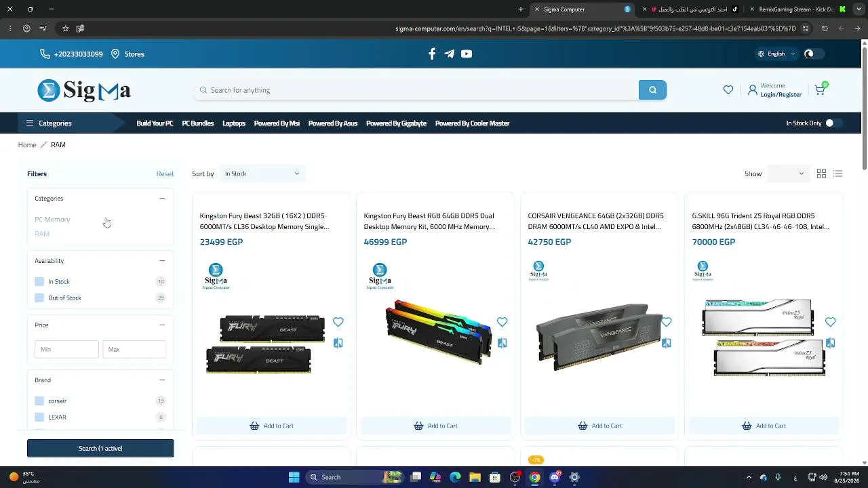Viewport: 868px width, 488px height.
Task: Open the Categories hamburger menu
Action: point(30,123)
